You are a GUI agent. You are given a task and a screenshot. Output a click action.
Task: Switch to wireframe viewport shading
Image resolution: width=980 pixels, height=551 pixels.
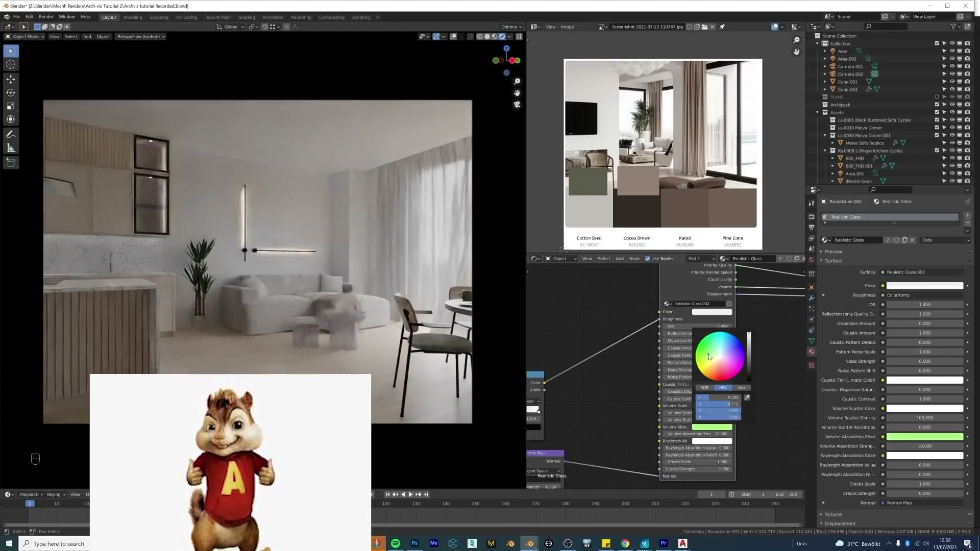click(480, 36)
